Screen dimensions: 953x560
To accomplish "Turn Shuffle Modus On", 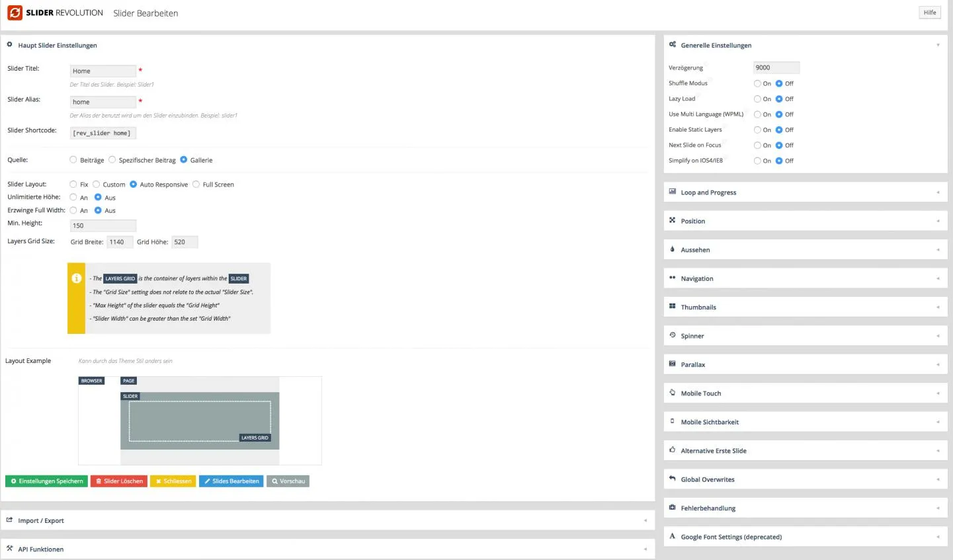I will 757,83.
